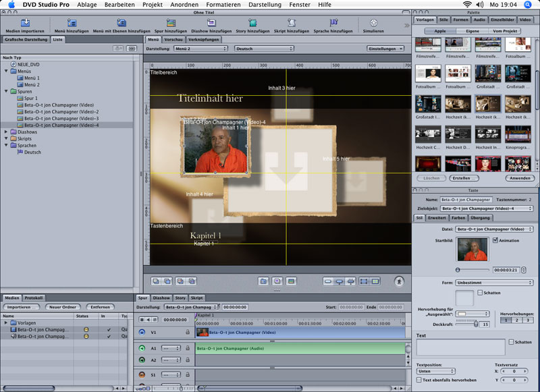Select Menü 2 in the outline list
The width and height of the screenshot is (540, 392).
(x=32, y=85)
